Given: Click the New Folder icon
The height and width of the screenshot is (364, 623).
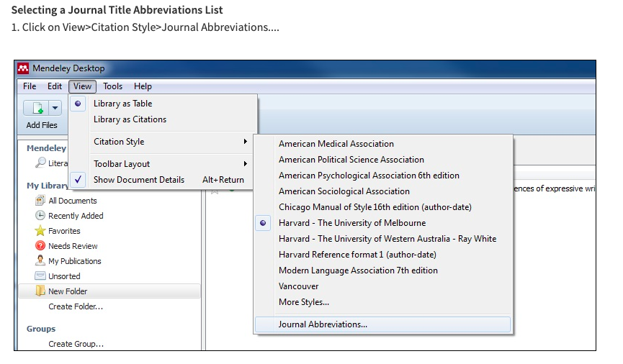Looking at the screenshot, I should point(40,291).
